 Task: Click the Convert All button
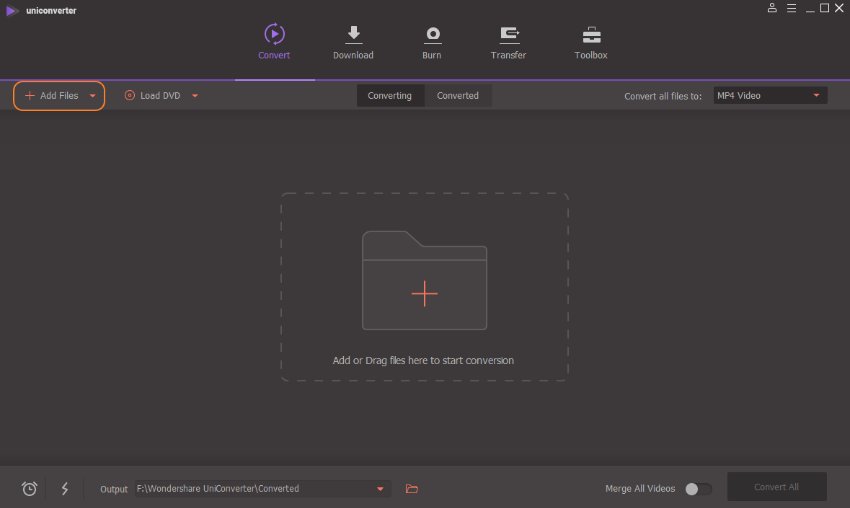point(776,487)
